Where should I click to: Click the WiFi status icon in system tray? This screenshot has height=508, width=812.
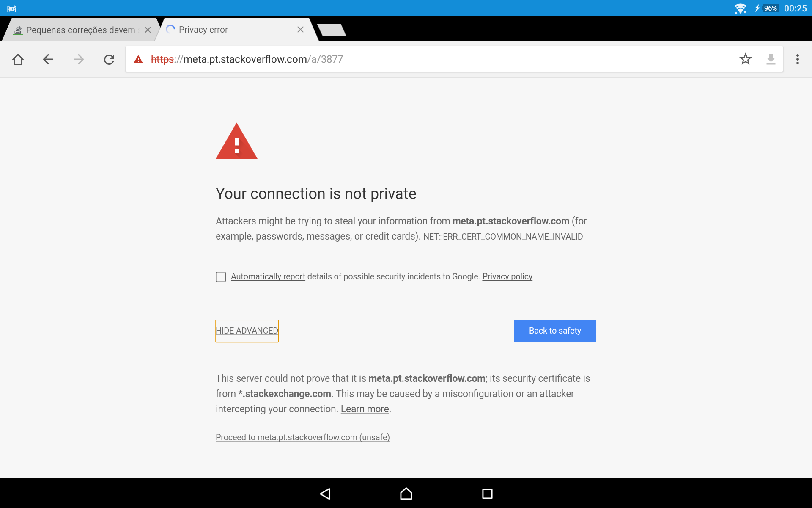[x=738, y=8]
